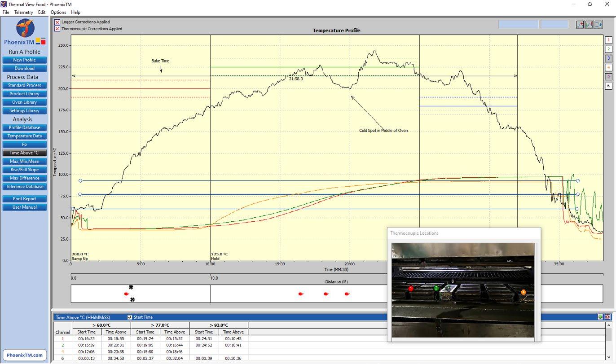This screenshot has width=616, height=364.
Task: Click Cold Spot in Middle of Oven annotation
Action: 383,131
